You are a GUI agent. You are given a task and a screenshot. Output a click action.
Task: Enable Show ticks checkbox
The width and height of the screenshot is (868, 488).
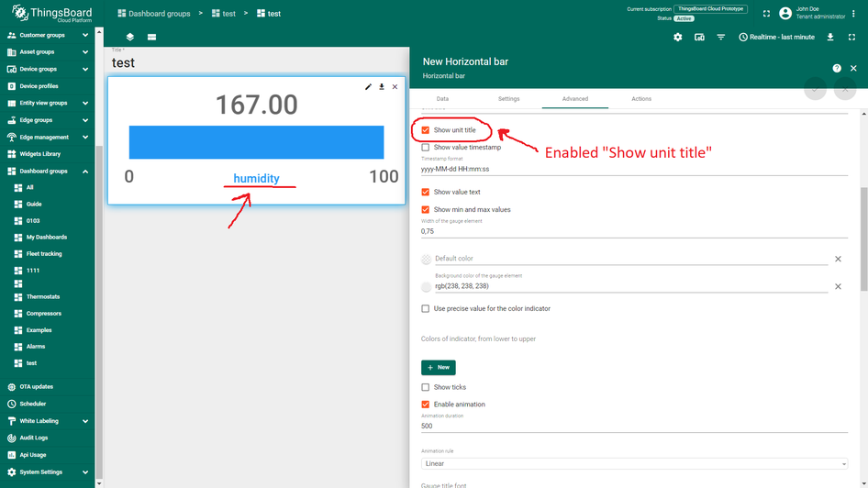425,387
